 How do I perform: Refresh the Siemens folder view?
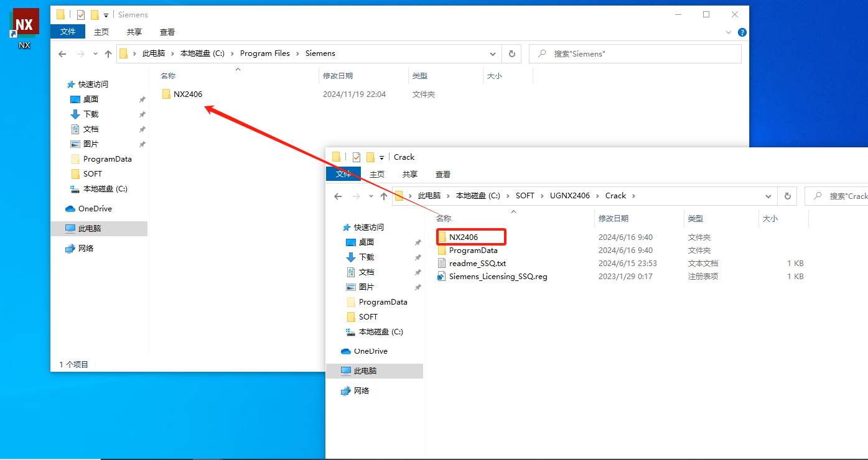511,54
